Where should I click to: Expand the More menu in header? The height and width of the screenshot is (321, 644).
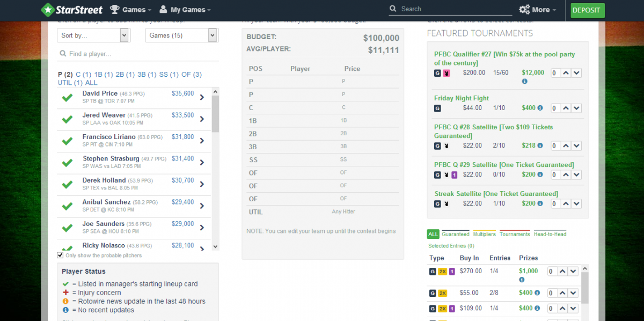[537, 10]
